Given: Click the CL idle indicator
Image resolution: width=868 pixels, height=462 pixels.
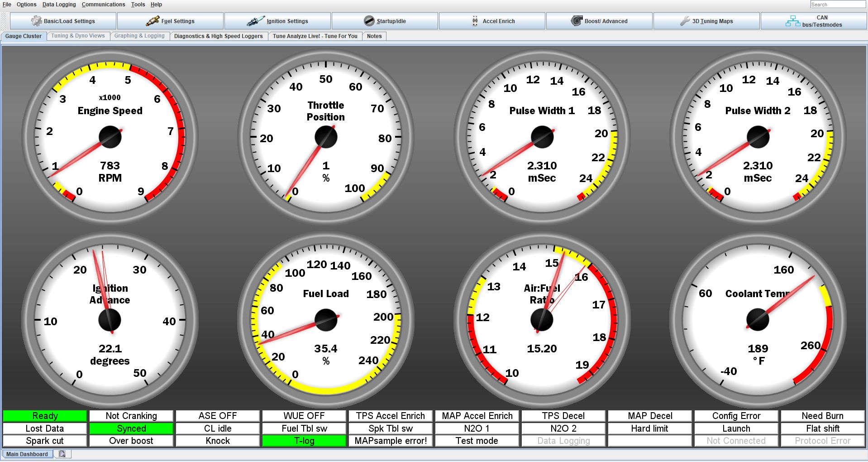Looking at the screenshot, I should click(x=218, y=428).
